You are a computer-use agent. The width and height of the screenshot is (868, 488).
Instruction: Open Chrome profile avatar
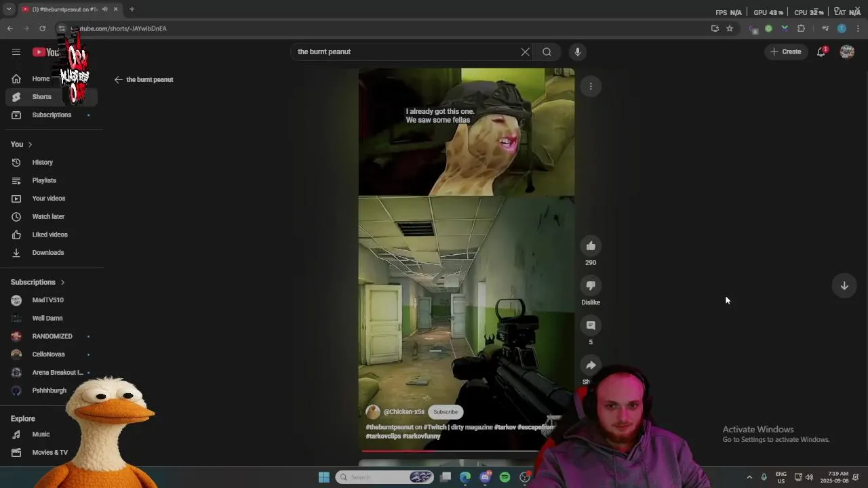[x=842, y=28]
